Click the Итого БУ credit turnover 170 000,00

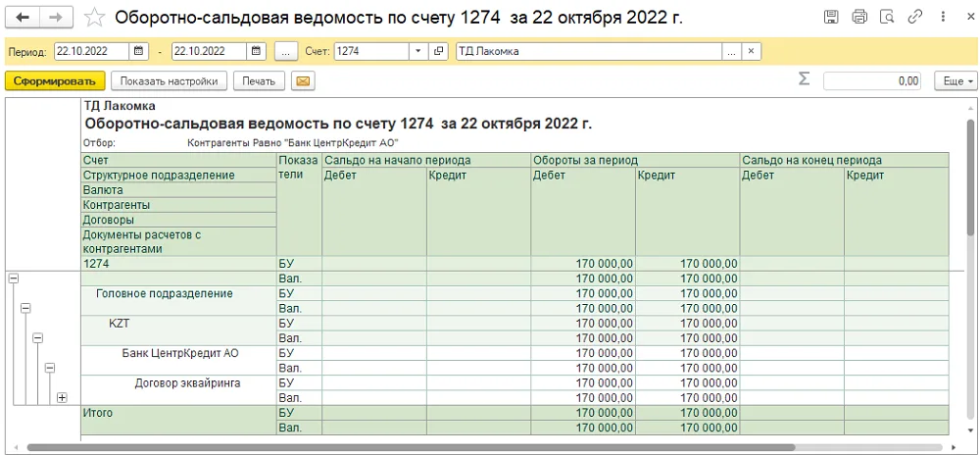(688, 413)
